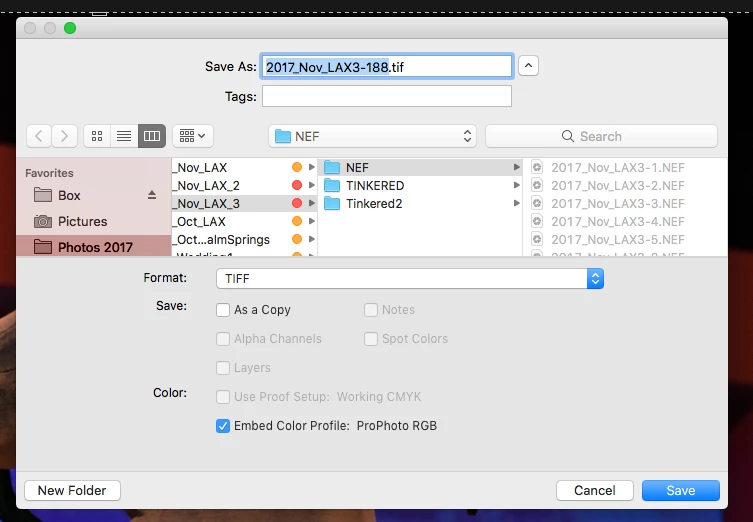Image resolution: width=753 pixels, height=522 pixels.
Task: Toggle Use Proof Setup checkbox
Action: tap(223, 397)
